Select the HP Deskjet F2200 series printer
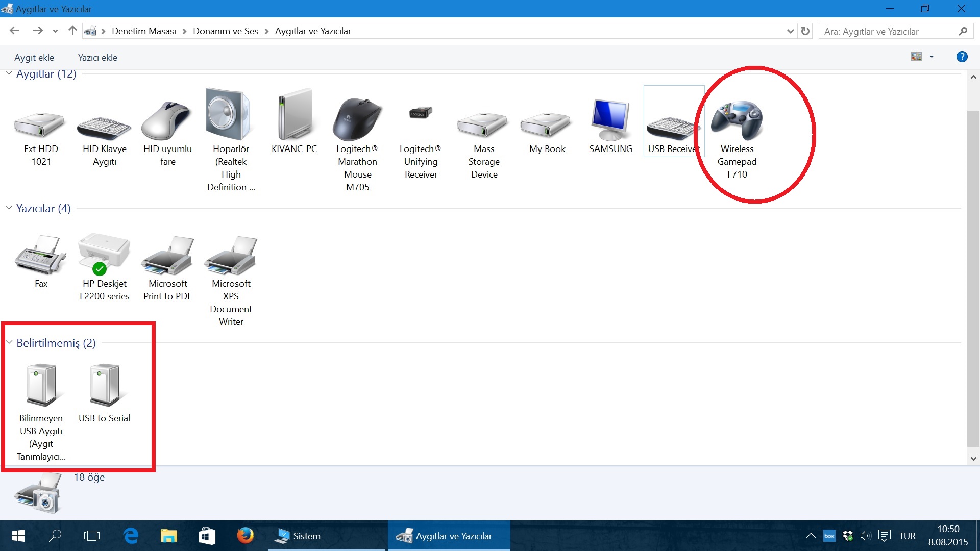The height and width of the screenshot is (551, 980). [x=104, y=254]
